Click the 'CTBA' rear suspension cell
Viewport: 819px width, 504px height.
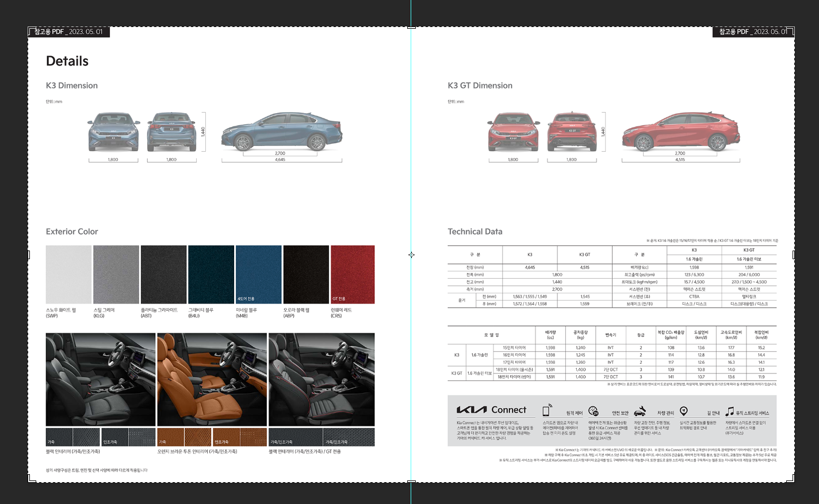point(694,297)
